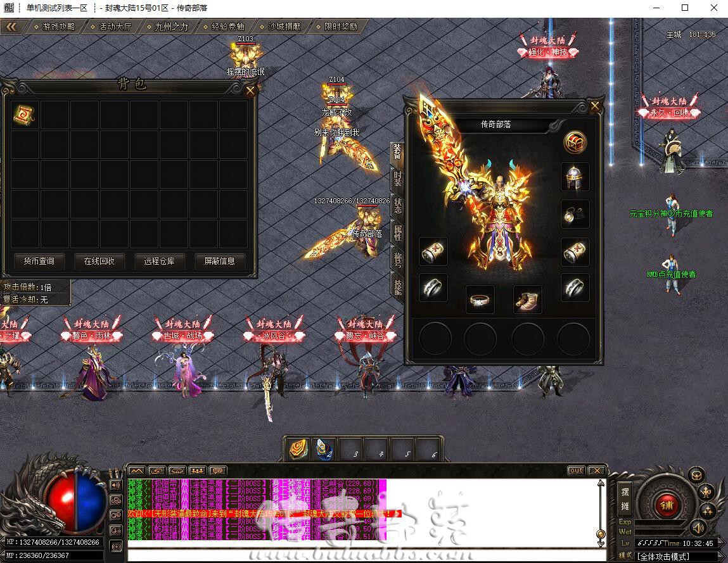Click the character figure icon beside the 铺 orb
This screenshot has height=563, width=728.
pos(706,492)
